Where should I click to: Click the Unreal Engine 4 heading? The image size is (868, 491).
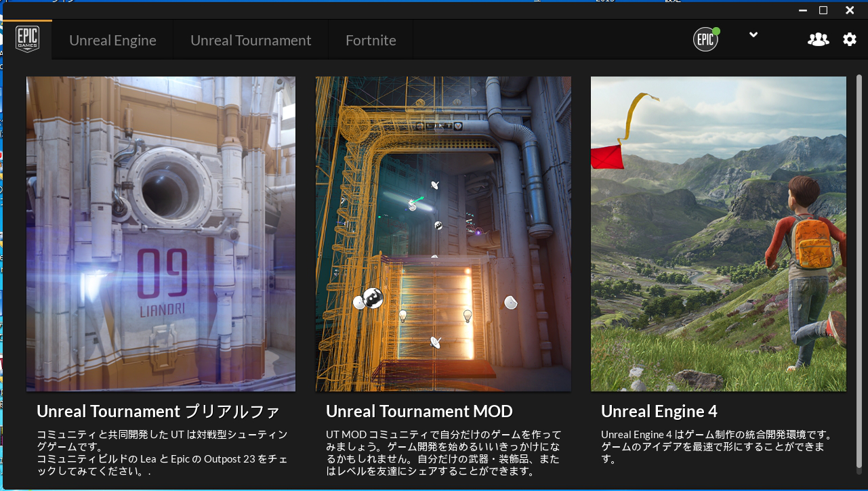(x=659, y=411)
